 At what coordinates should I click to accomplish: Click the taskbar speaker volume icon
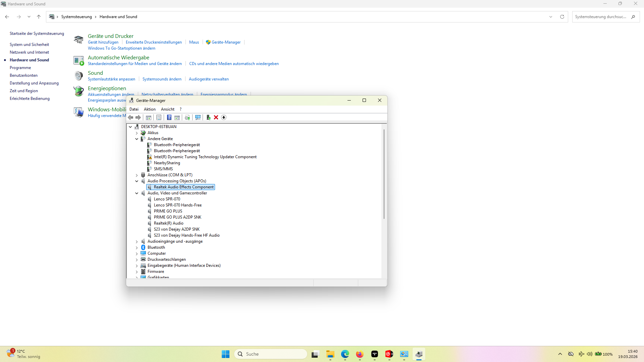tap(589, 354)
